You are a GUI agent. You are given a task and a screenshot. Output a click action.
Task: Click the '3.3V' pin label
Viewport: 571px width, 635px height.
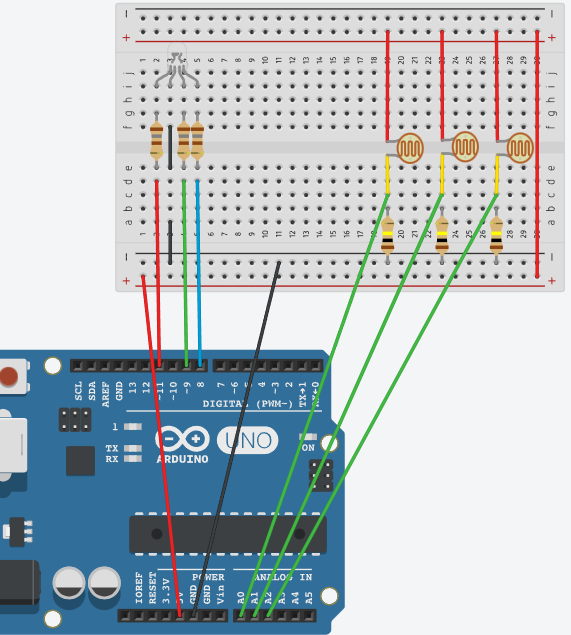click(x=166, y=592)
